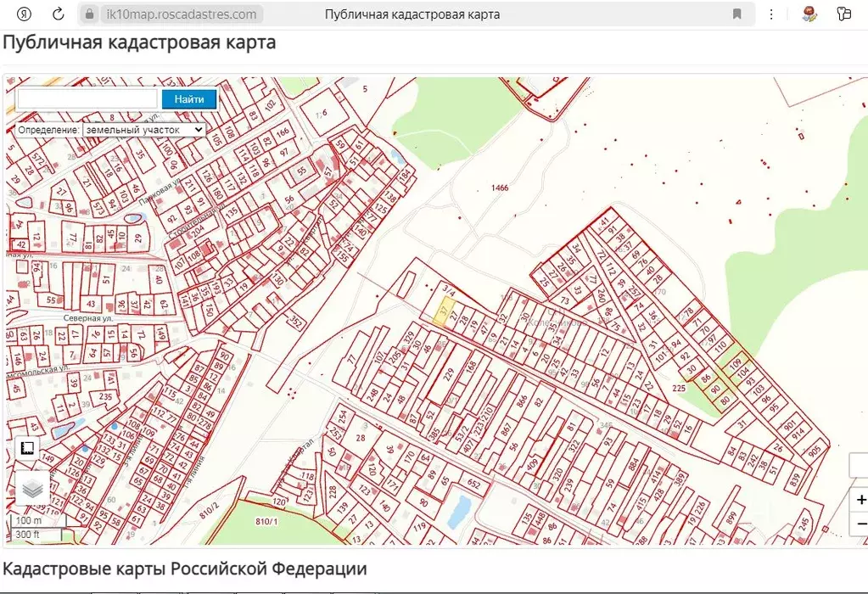Expand the Определение type selector chevron
The width and height of the screenshot is (868, 594).
(197, 129)
